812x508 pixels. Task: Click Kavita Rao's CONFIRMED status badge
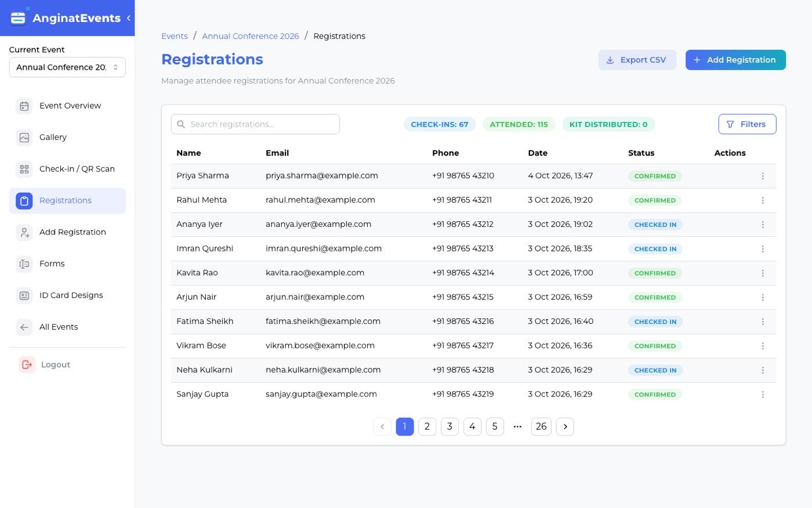[655, 273]
